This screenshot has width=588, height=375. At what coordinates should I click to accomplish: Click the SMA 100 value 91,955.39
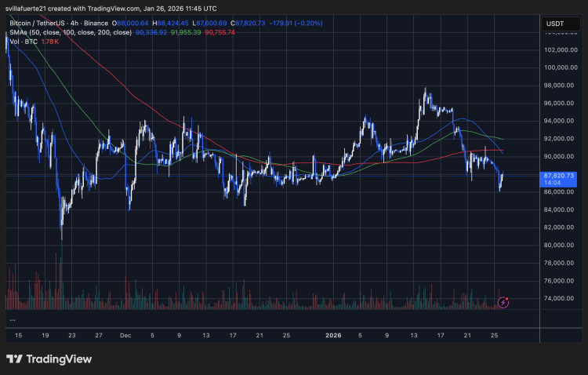186,32
